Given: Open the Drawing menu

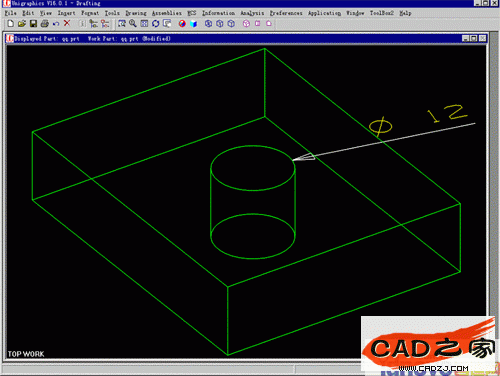Looking at the screenshot, I should pos(136,13).
